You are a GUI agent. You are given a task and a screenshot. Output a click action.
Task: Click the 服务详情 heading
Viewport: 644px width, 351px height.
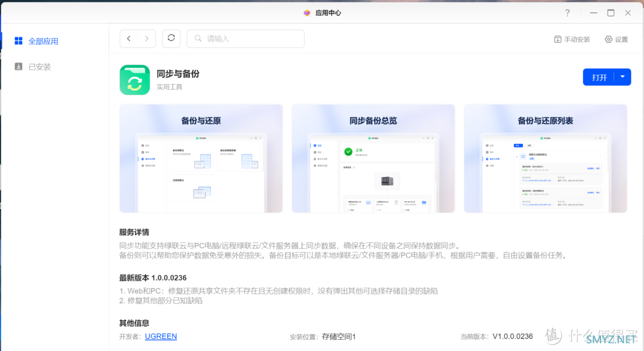[134, 232]
